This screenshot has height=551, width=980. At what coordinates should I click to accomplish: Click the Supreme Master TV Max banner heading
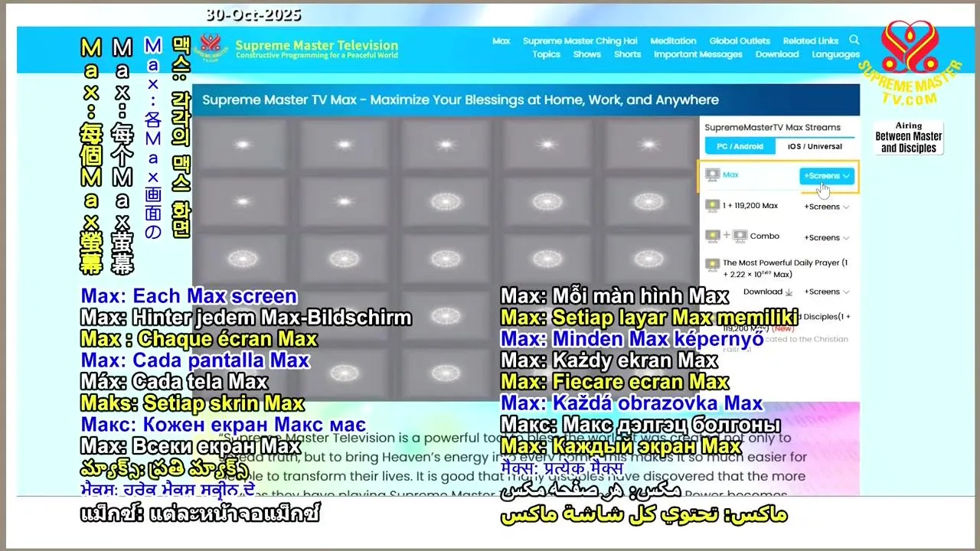point(460,99)
